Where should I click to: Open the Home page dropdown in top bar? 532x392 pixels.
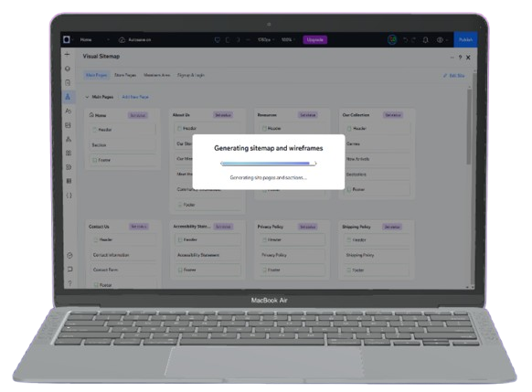[95, 39]
